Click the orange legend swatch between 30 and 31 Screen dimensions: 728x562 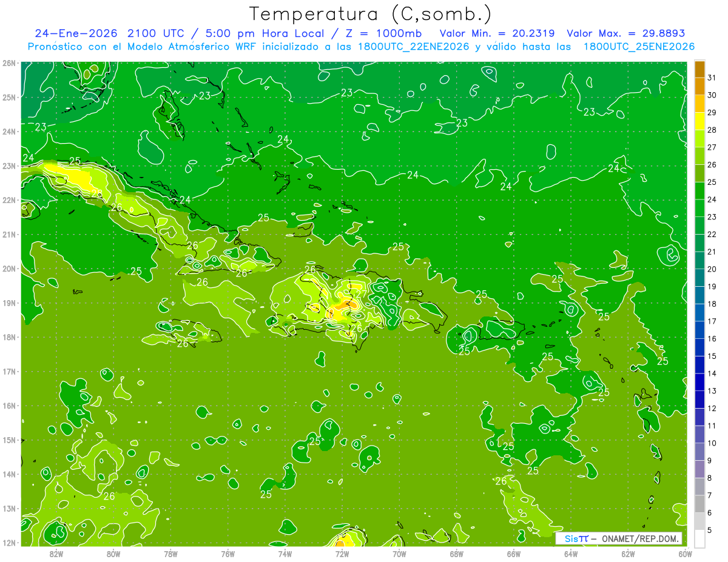[x=699, y=87]
